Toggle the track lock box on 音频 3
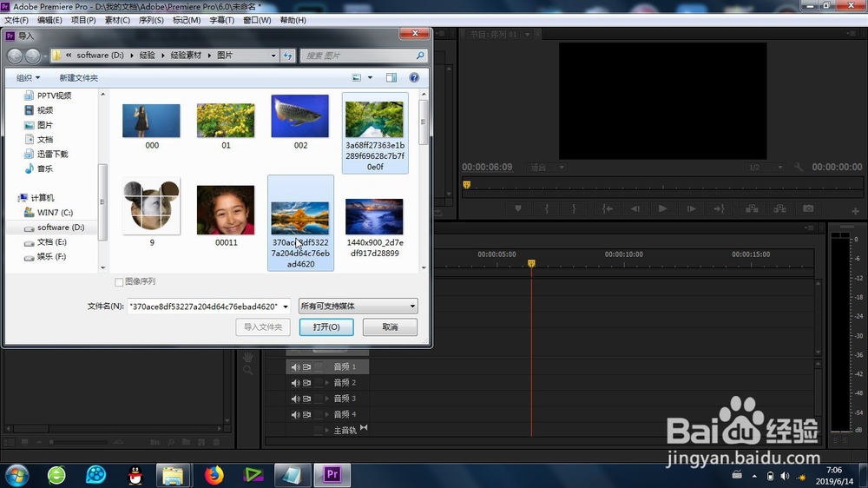 click(318, 399)
